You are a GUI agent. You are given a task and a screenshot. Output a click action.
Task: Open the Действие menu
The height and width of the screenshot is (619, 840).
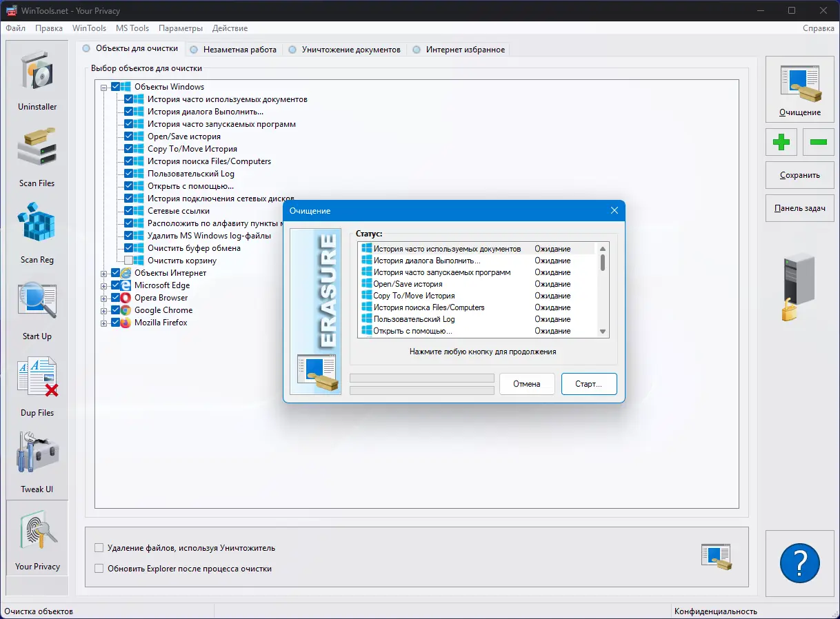point(230,28)
